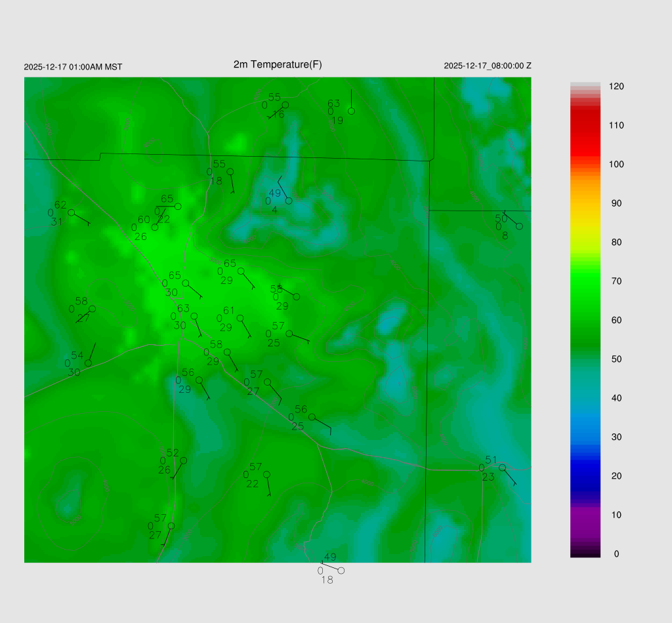Select the station marker showing 52 over 26
Viewport: 672px width, 623px height.
coord(184,460)
